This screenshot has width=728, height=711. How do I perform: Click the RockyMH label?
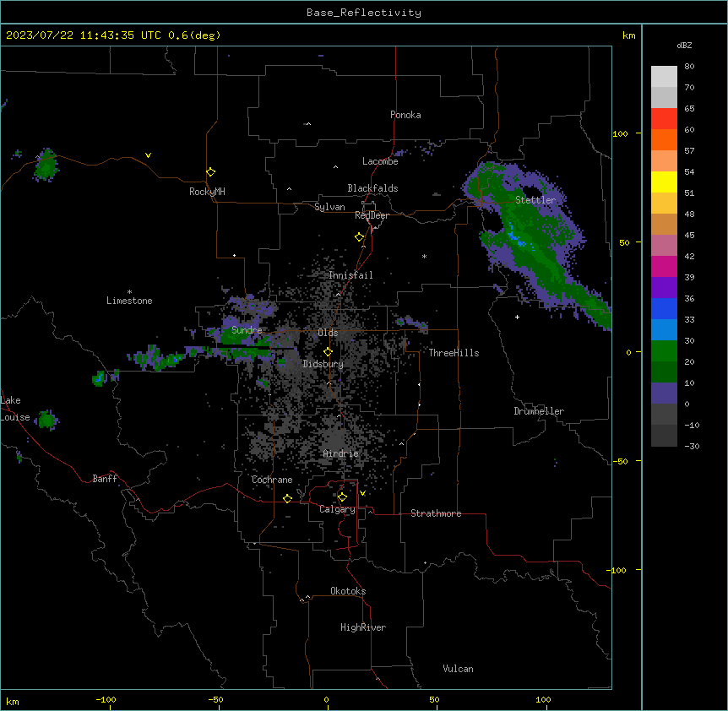(x=207, y=191)
